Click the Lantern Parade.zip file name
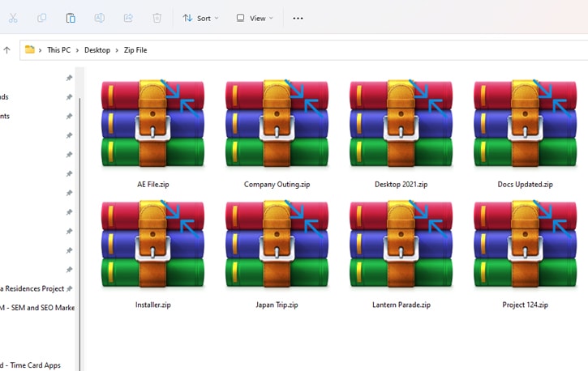588x371 pixels. 401,305
